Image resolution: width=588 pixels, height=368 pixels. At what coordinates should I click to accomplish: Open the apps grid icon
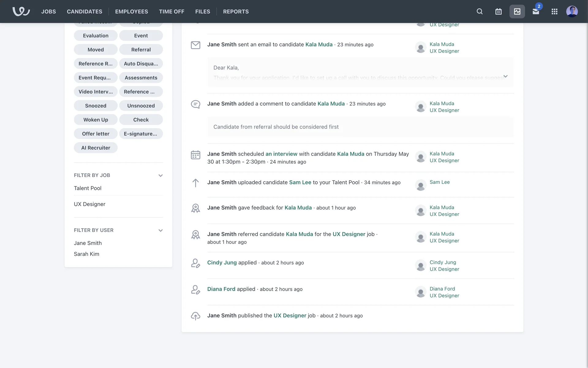554,11
